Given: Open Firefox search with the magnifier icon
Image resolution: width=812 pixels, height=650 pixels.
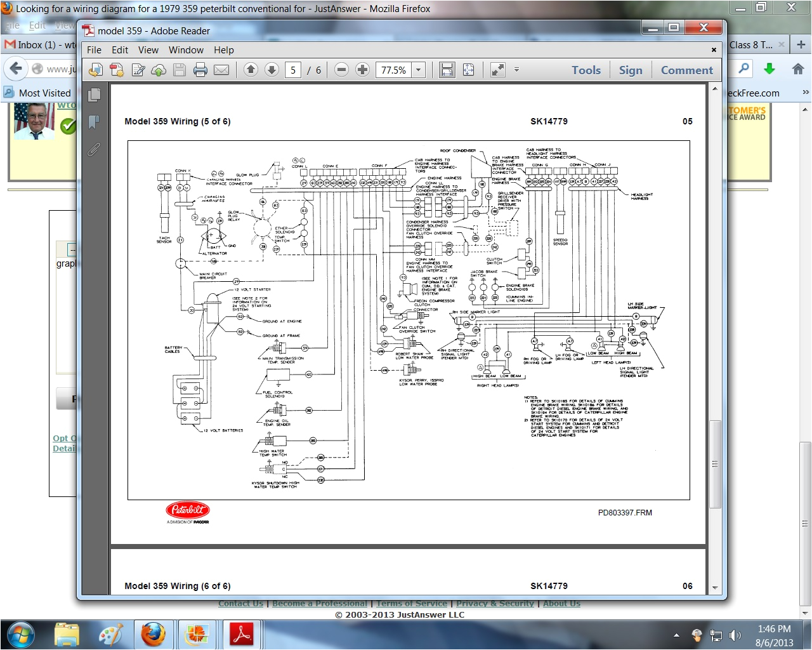Looking at the screenshot, I should tap(742, 69).
